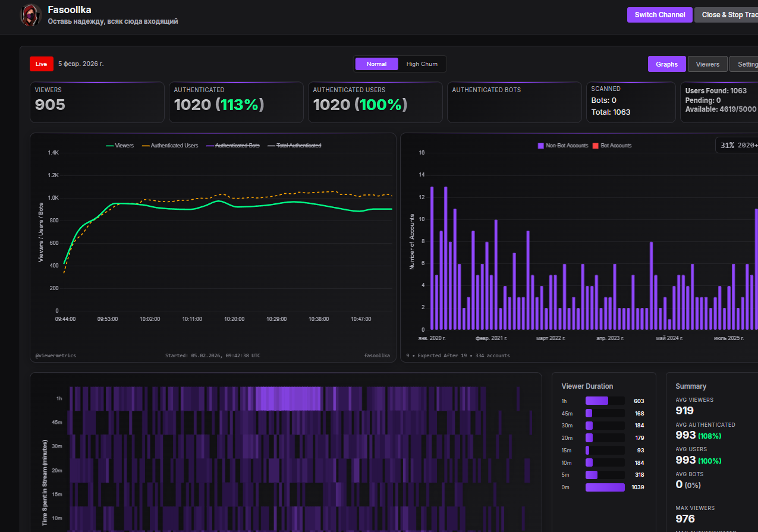Screen dimensions: 758x532
Task: Click the red Bot Accounts legend square
Action: pyautogui.click(x=595, y=146)
